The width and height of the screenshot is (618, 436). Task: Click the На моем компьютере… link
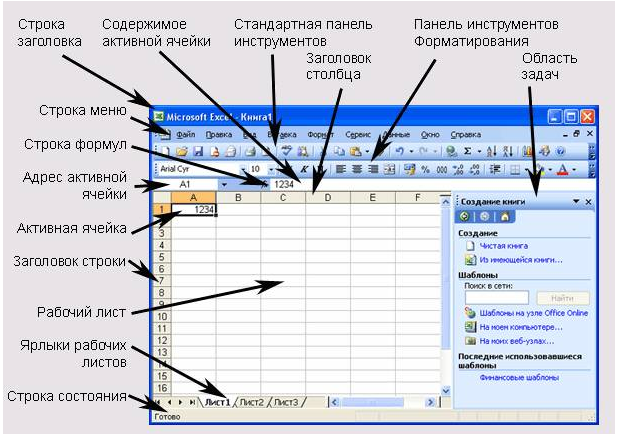[x=521, y=327]
